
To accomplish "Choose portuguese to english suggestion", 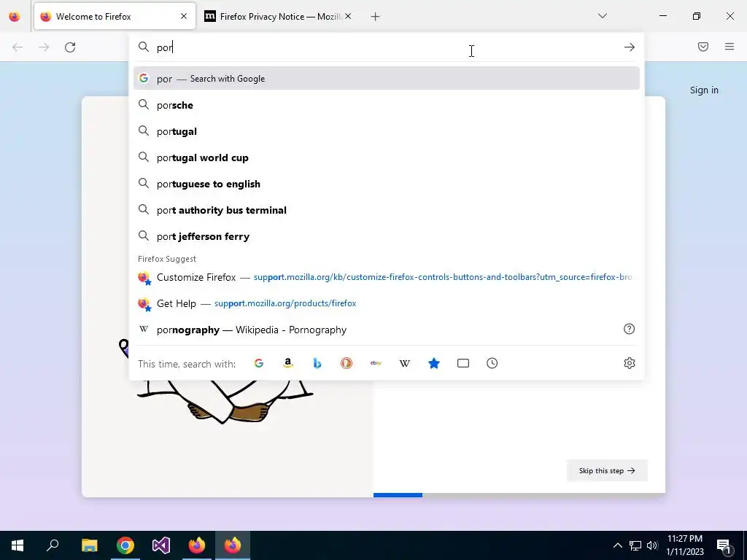I will click(x=387, y=183).
